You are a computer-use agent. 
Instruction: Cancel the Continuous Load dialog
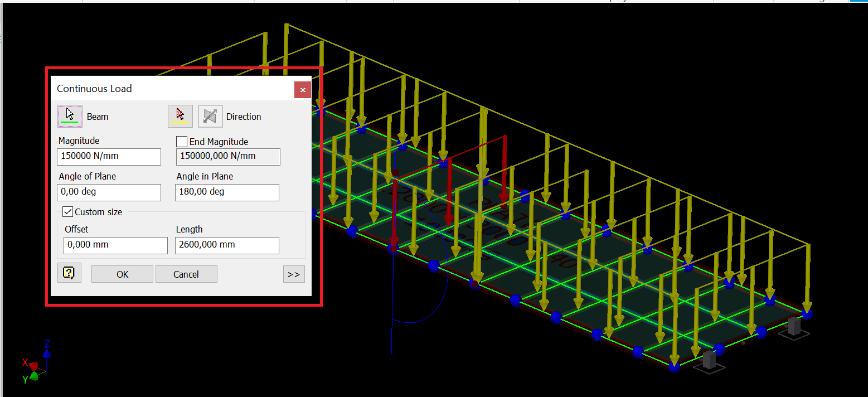pos(186,274)
